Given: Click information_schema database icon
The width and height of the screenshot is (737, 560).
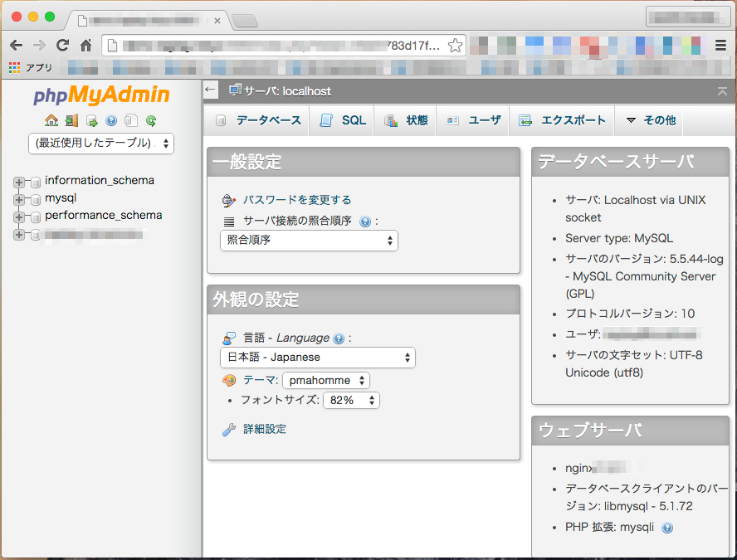Looking at the screenshot, I should pos(36,183).
